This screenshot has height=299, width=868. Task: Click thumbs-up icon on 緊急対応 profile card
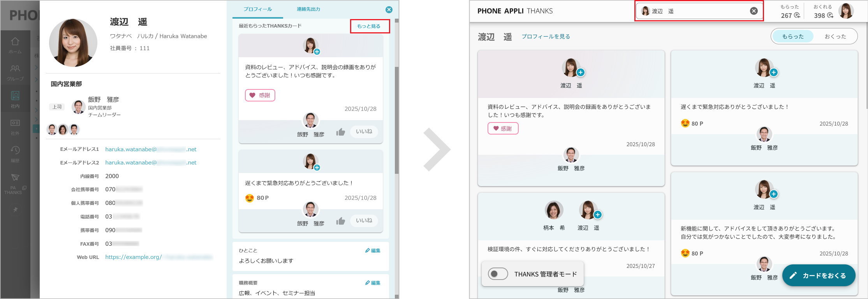pos(341,221)
